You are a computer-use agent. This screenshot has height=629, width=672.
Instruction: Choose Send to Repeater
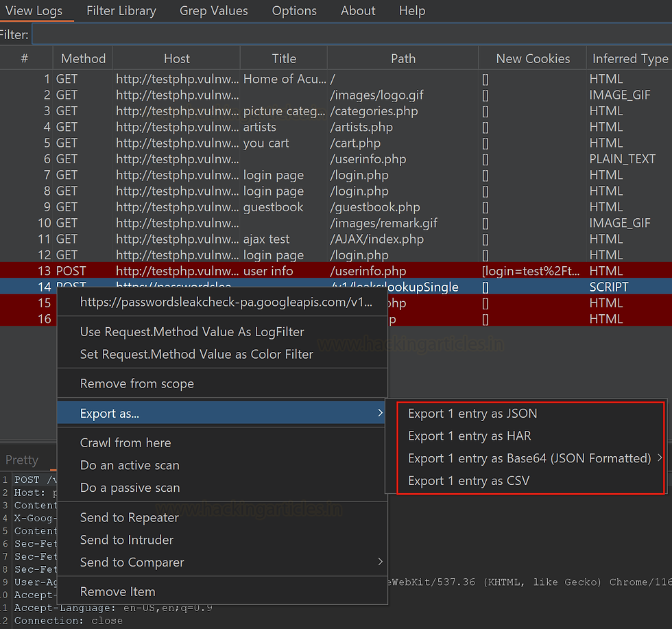222,517
